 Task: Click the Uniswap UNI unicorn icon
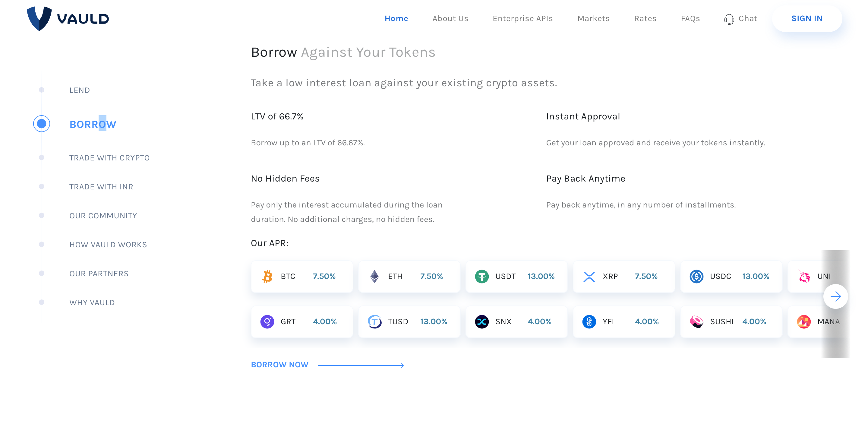coord(804,277)
